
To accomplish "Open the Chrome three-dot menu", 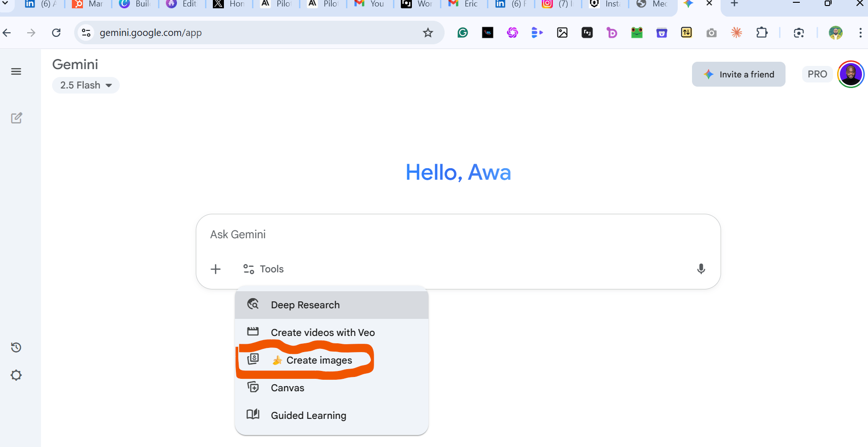I will point(860,33).
